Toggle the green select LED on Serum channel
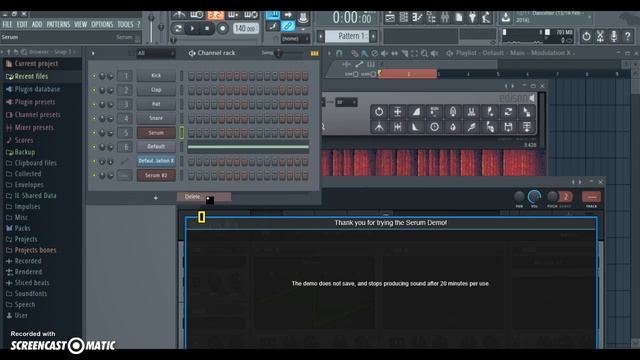This screenshot has width=640, height=360. [x=182, y=133]
